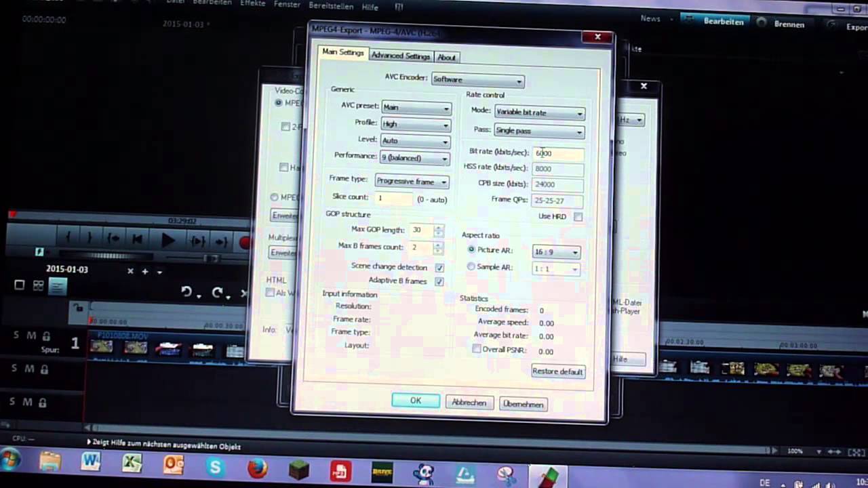
Task: Select the Picture AR radio button
Action: point(471,250)
